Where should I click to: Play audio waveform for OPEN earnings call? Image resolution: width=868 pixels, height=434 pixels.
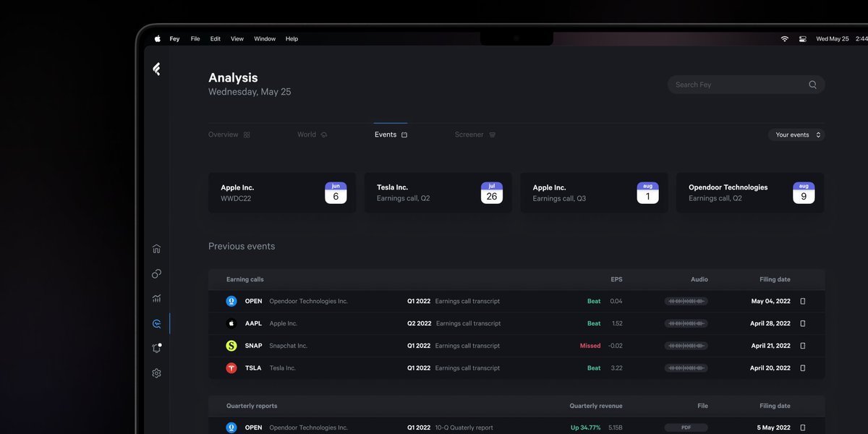[686, 301]
